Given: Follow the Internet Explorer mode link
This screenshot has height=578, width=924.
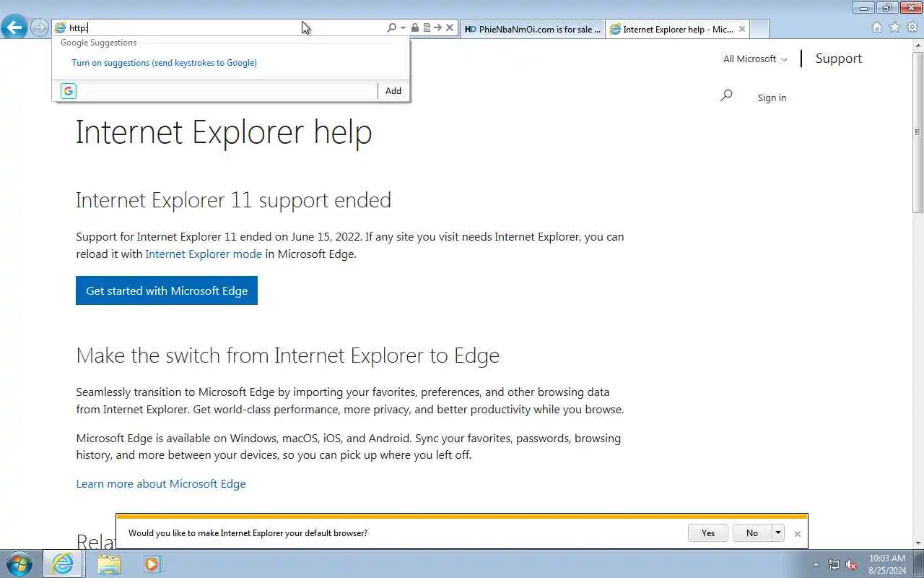Looking at the screenshot, I should point(204,254).
